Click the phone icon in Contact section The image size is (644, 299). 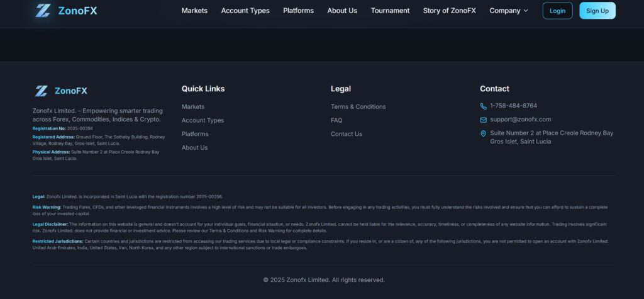tap(483, 106)
